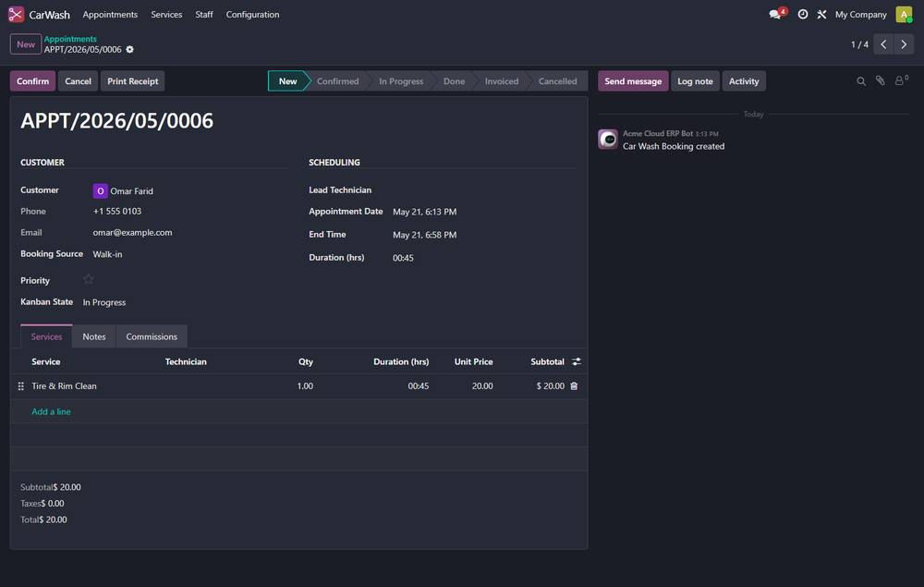Set status to Done in status bar
This screenshot has width=924, height=587.
point(455,81)
